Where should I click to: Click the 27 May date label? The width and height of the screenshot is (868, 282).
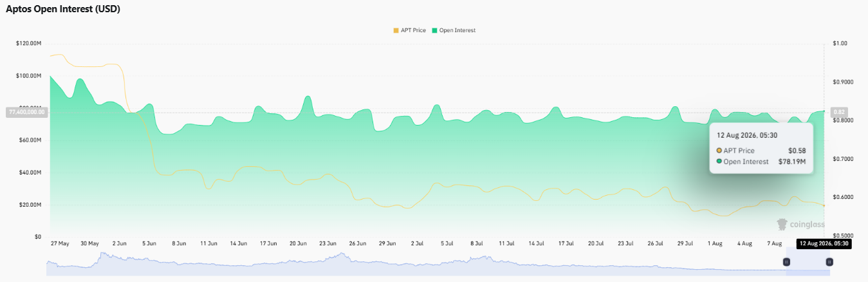pos(60,244)
